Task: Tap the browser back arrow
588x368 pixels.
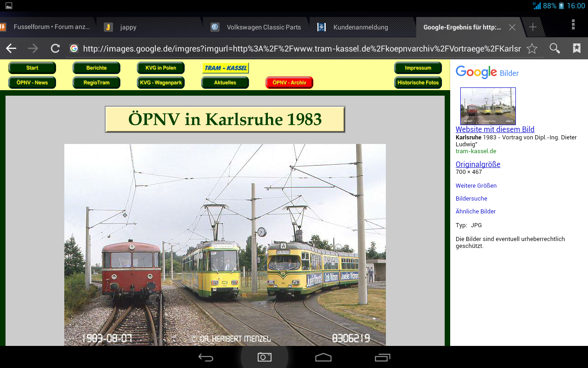Action: [x=11, y=48]
